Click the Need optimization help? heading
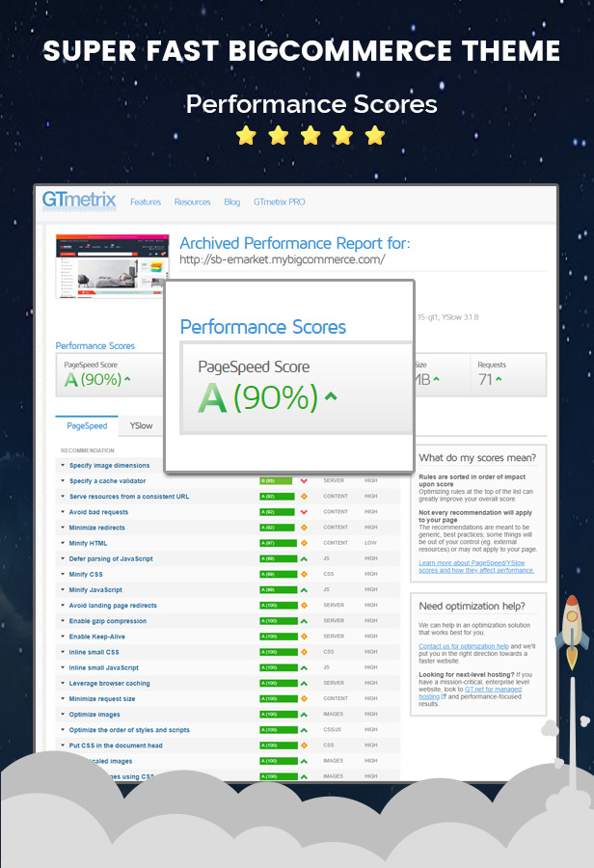The image size is (594, 868). point(472,607)
